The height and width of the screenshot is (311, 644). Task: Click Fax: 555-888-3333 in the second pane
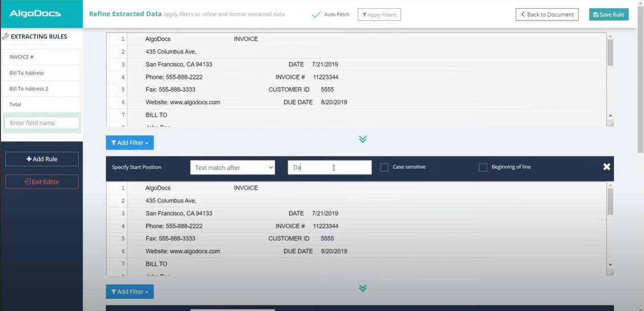click(170, 238)
